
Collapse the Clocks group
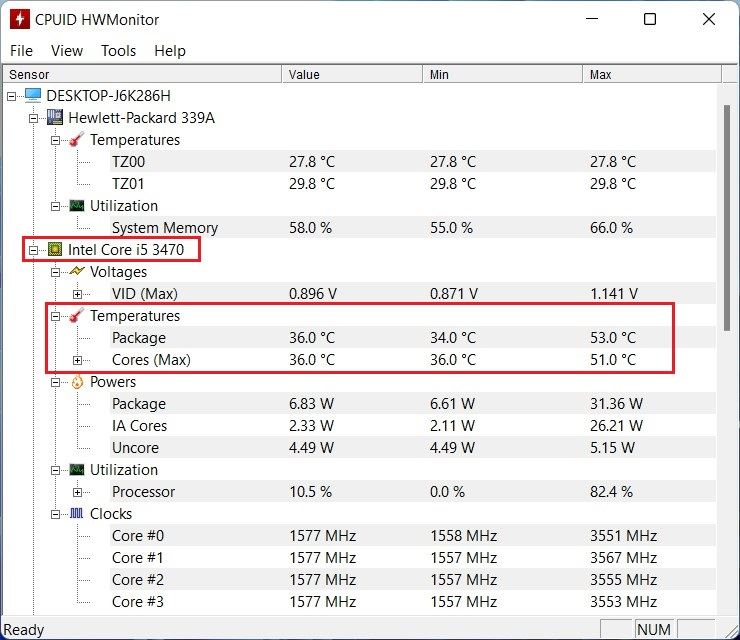(55, 514)
